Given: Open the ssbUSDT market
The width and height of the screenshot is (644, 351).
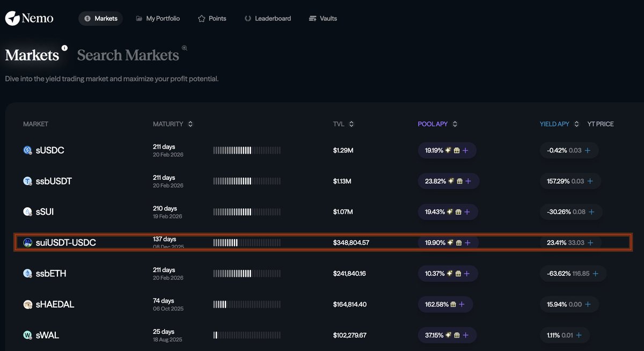Looking at the screenshot, I should pyautogui.click(x=54, y=181).
